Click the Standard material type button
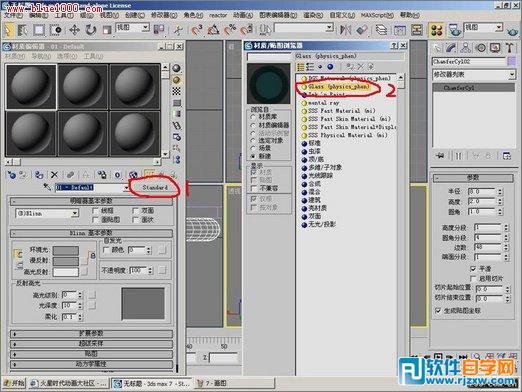522x392 pixels. point(155,188)
